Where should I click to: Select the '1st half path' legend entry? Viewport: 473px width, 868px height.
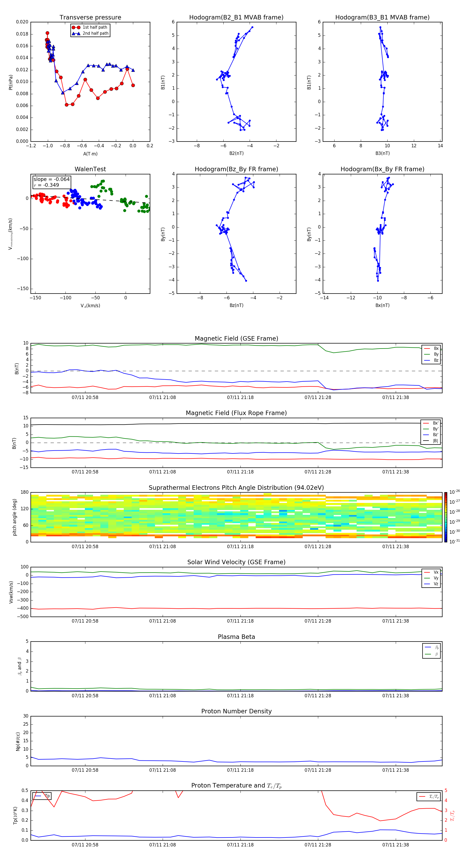(x=90, y=27)
